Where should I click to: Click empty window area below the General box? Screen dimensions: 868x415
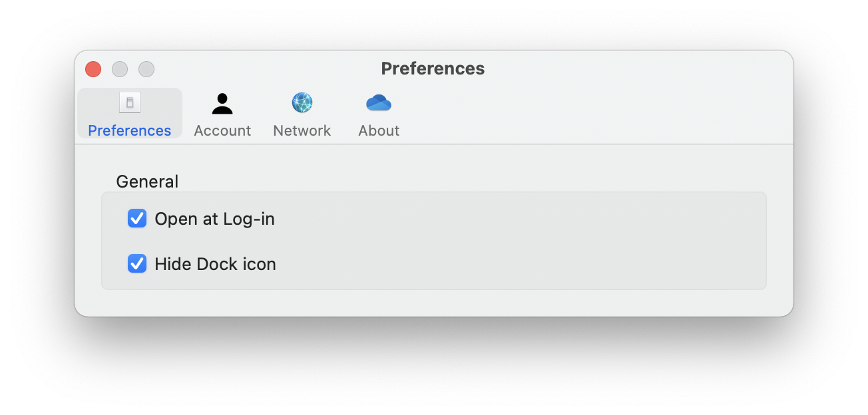pyautogui.click(x=433, y=302)
